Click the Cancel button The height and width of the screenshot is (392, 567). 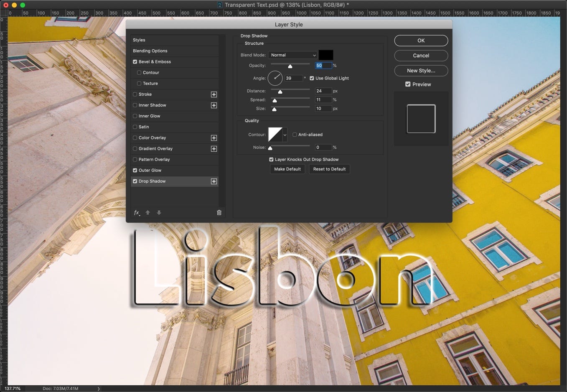click(x=421, y=56)
